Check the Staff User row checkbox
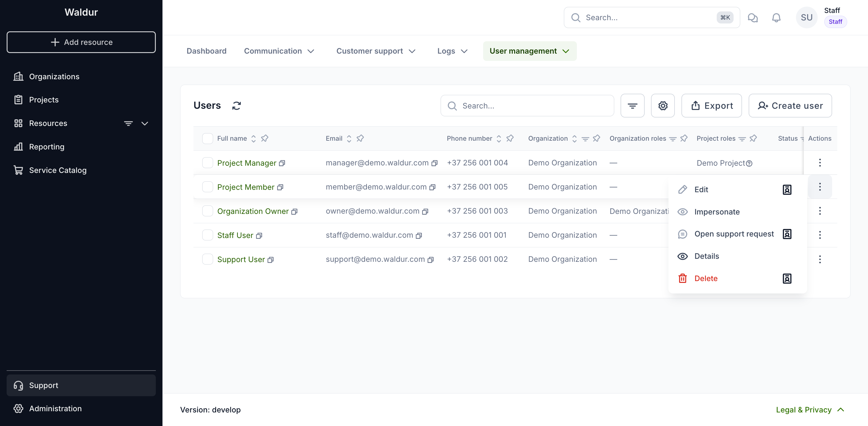Viewport: 868px width, 426px height. coord(208,235)
